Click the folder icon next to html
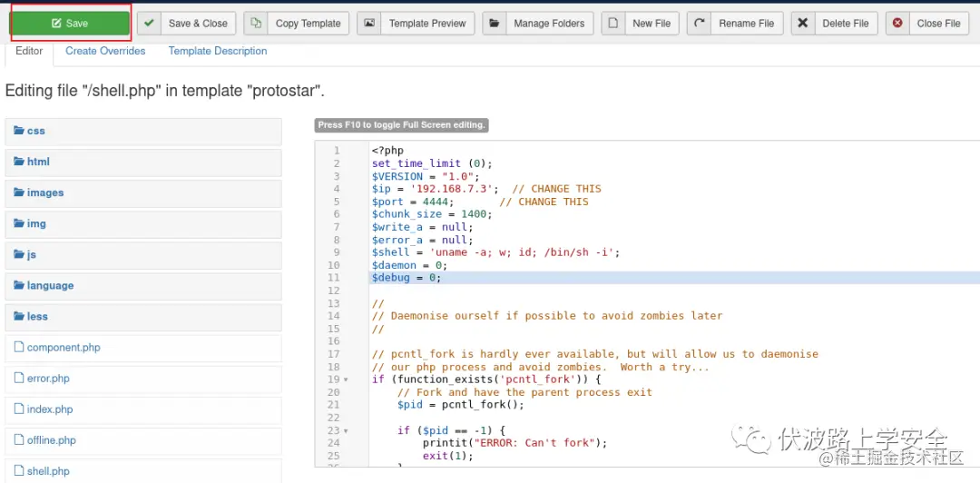 coord(19,162)
